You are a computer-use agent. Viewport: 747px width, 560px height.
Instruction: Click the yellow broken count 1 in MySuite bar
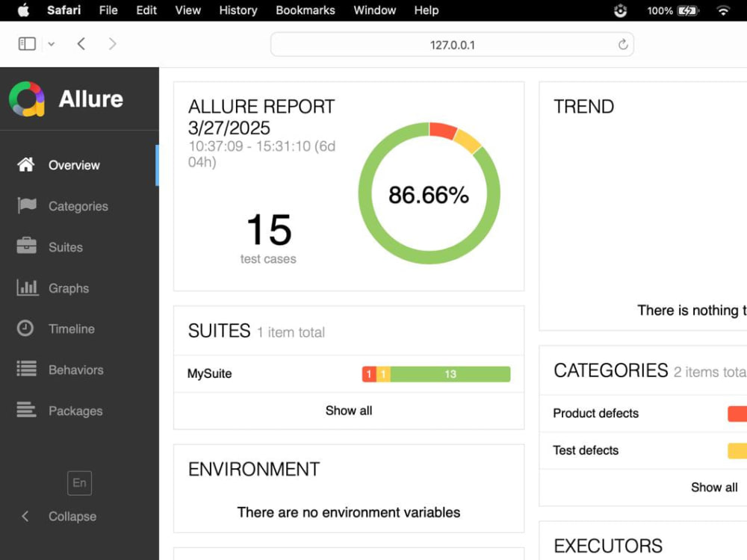pyautogui.click(x=383, y=374)
